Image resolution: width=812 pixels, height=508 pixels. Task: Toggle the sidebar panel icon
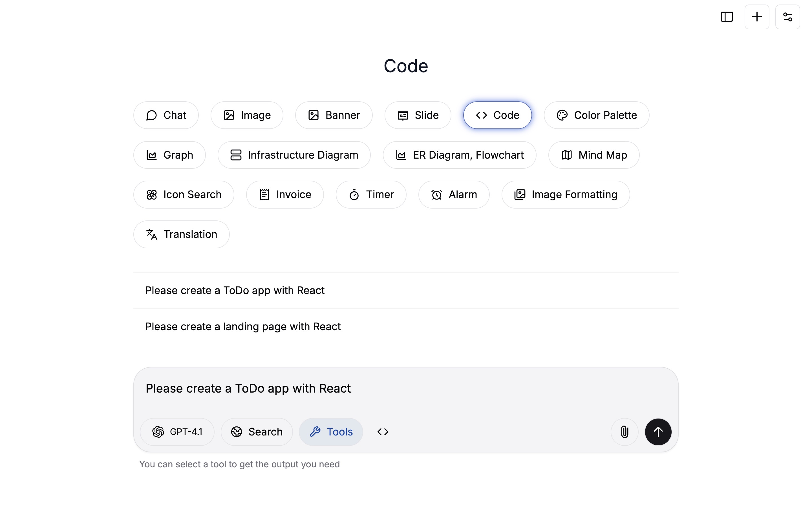pyautogui.click(x=727, y=17)
